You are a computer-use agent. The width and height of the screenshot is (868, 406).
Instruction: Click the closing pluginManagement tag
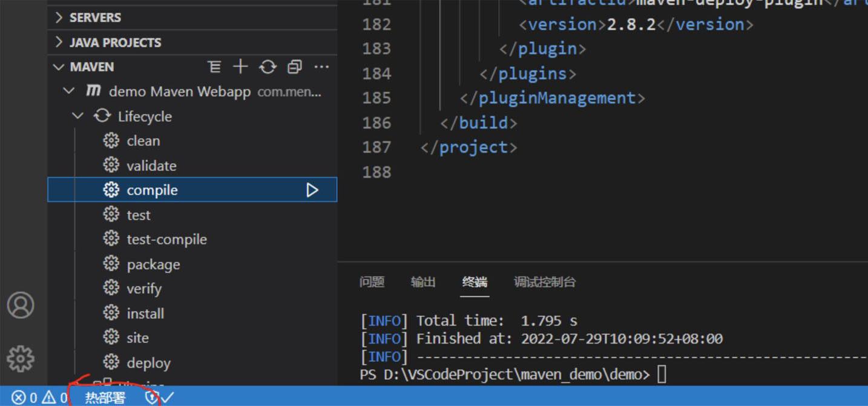[x=553, y=98]
